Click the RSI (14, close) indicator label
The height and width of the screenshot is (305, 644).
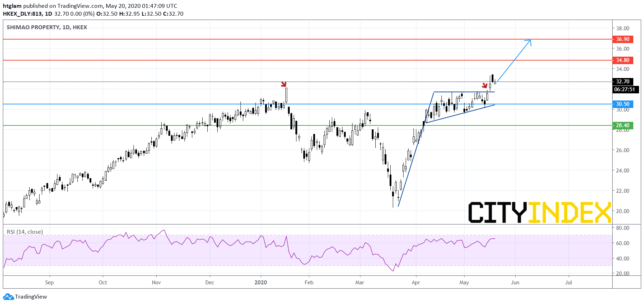click(x=25, y=232)
